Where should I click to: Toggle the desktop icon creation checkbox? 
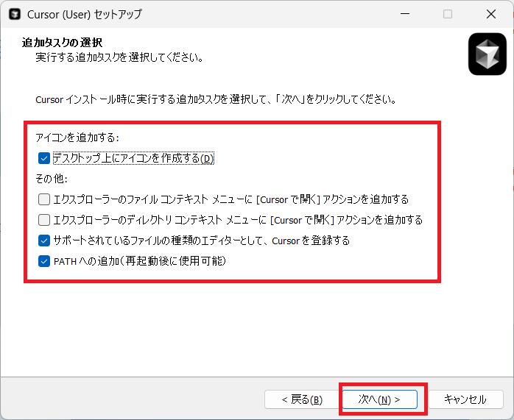(x=44, y=158)
